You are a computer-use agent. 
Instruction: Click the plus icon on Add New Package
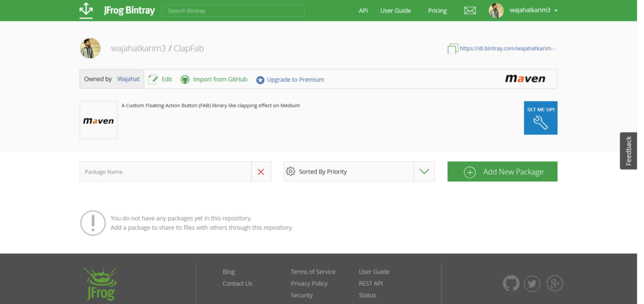pyautogui.click(x=469, y=172)
